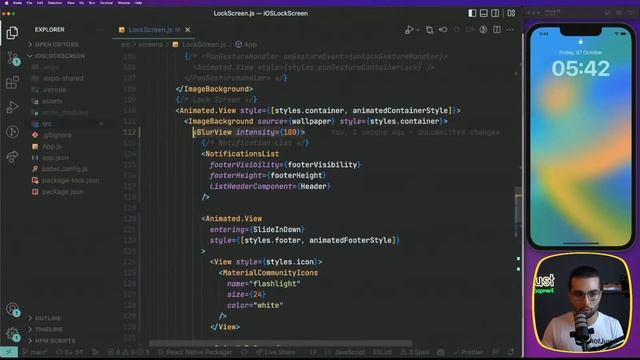Image resolution: width=640 pixels, height=360 pixels.
Task: Open Customize Layout control
Action: coord(511,13)
